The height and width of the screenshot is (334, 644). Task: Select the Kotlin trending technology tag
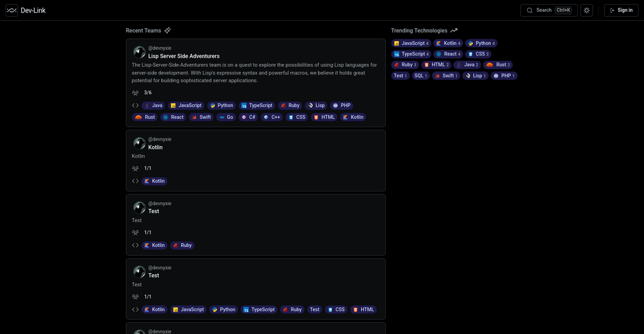tap(447, 44)
